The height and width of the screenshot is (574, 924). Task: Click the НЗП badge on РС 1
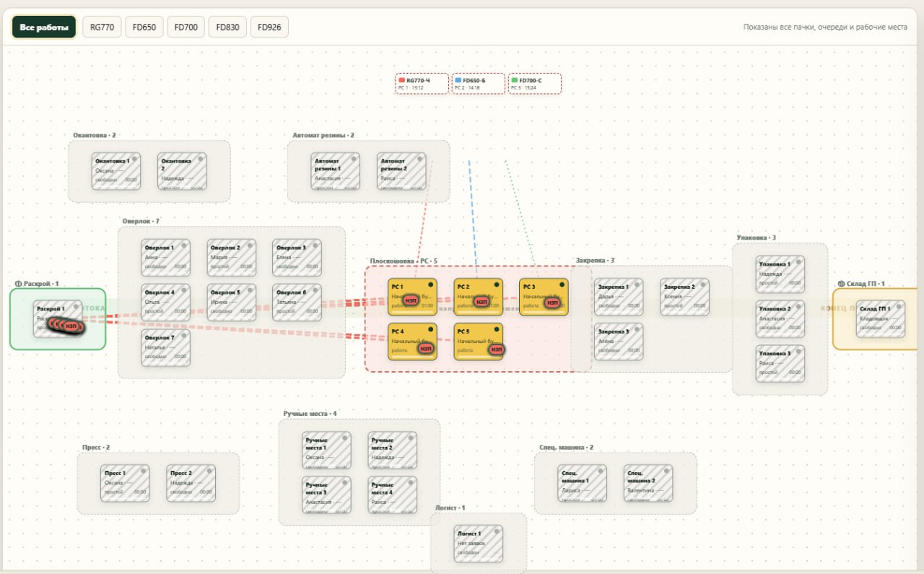coord(411,301)
